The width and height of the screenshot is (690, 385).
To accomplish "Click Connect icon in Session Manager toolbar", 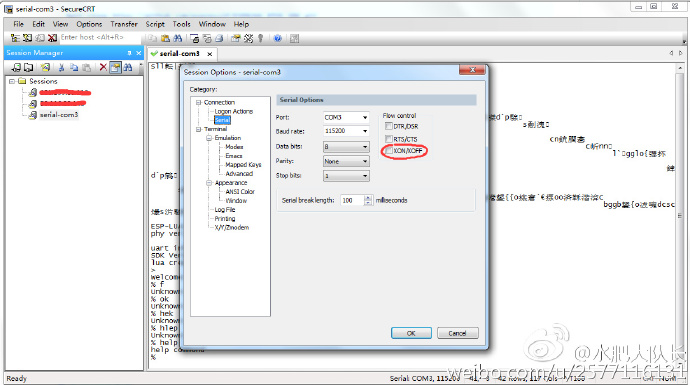I will 17,67.
